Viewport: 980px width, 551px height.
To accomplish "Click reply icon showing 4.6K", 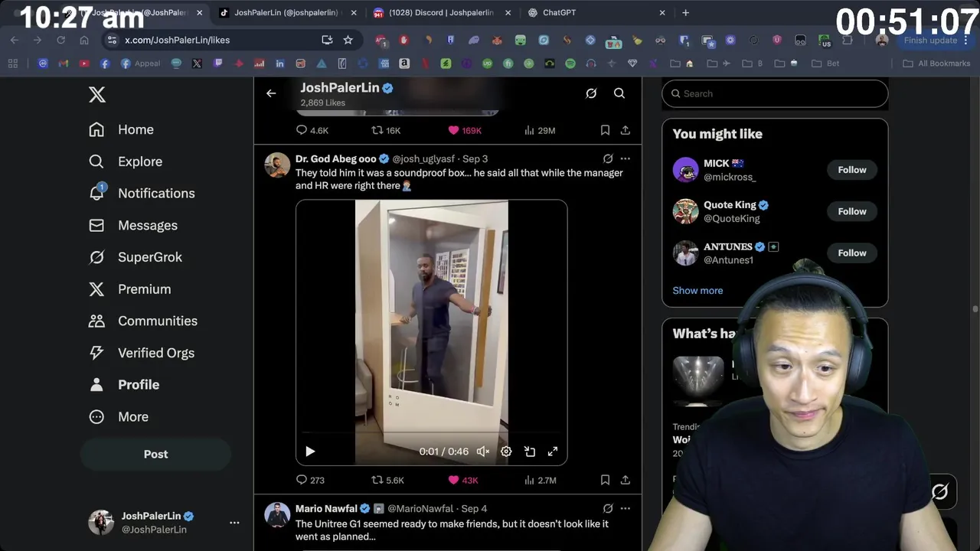I will (312, 130).
